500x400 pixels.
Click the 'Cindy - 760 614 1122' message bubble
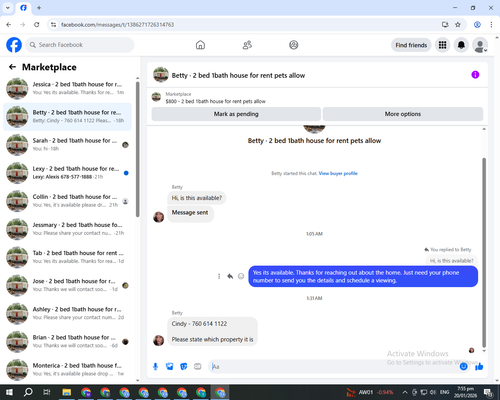pos(212,332)
